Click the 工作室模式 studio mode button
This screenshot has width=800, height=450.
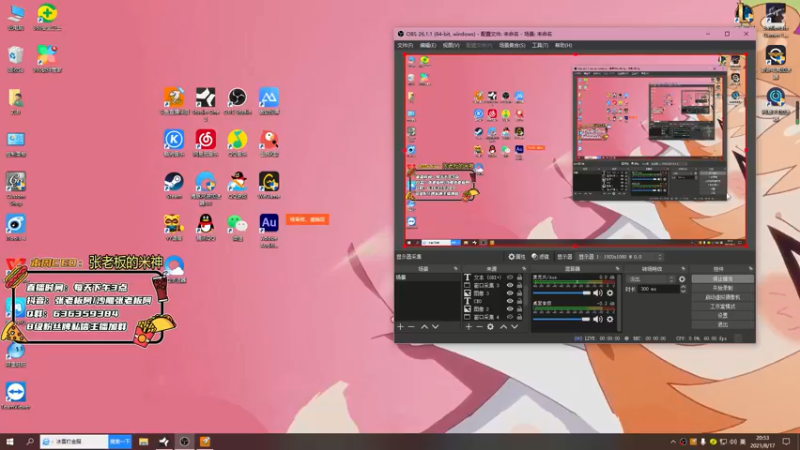722,307
